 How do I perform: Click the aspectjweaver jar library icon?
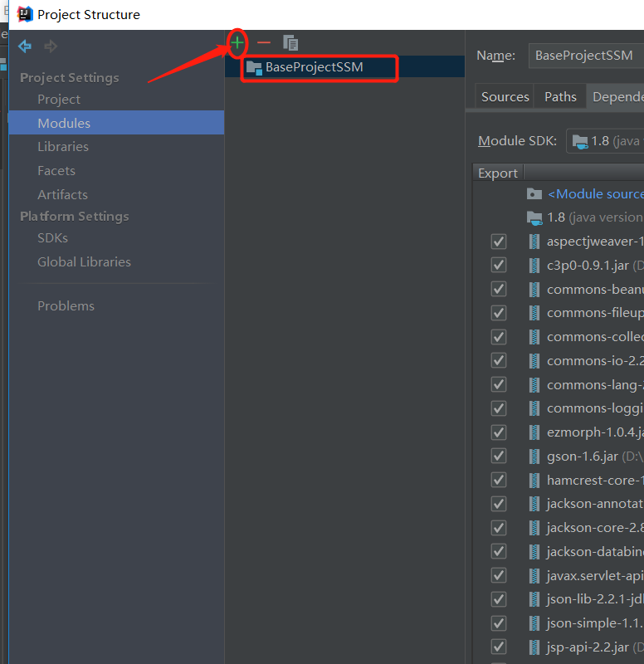coord(534,242)
